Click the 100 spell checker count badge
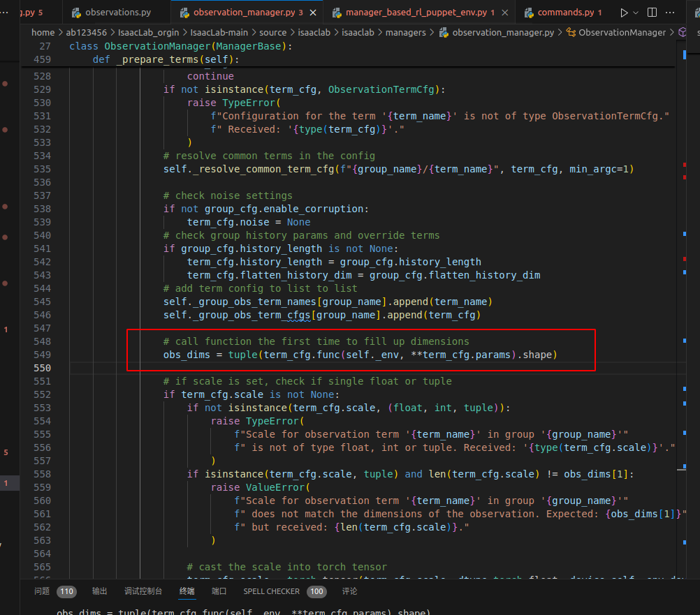Screen dimensions: 700x615 coord(316,592)
